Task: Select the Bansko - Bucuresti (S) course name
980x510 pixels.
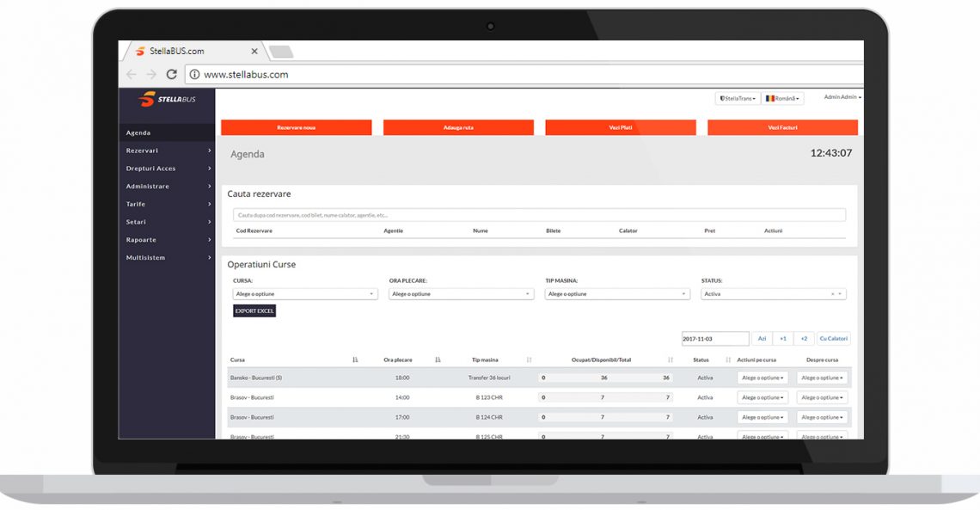Action: [x=256, y=378]
